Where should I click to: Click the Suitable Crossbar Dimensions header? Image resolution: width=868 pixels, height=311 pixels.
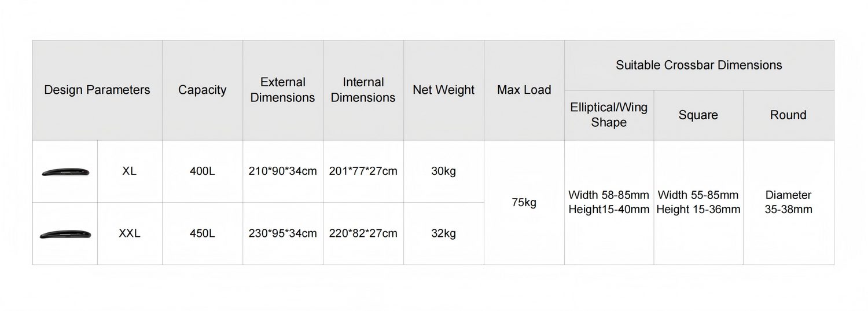coord(699,65)
